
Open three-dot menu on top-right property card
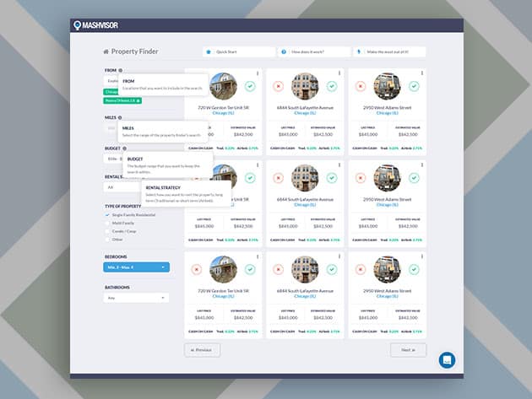[x=421, y=73]
